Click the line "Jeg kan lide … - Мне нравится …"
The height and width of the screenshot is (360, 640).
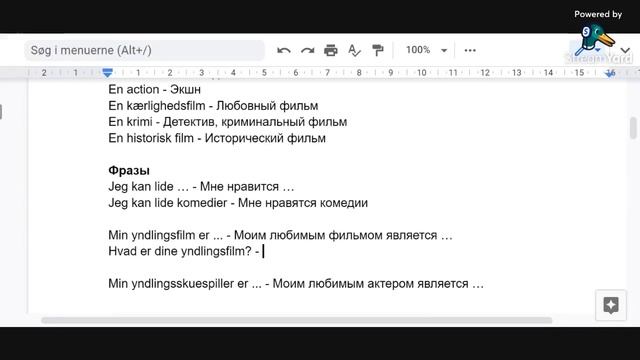(x=201, y=187)
